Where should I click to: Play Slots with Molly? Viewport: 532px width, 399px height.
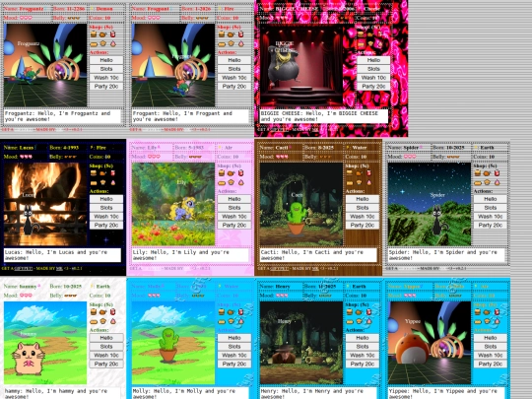point(234,347)
